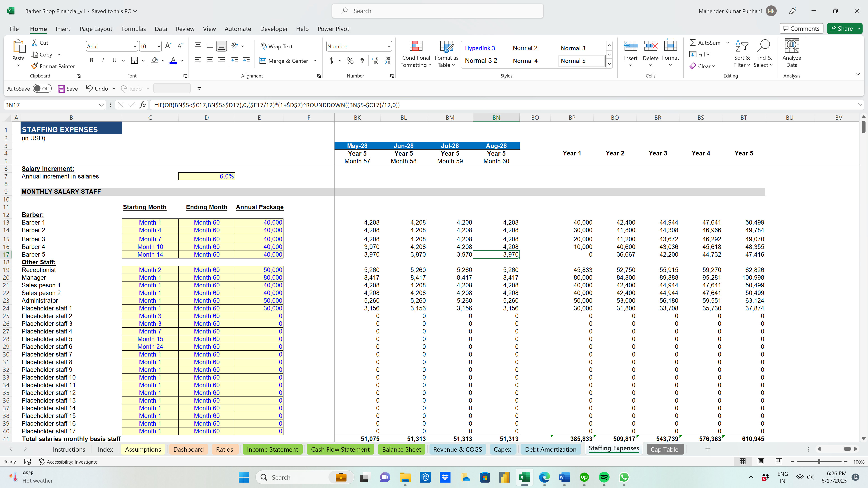Apply italic formatting
The height and width of the screenshot is (488, 868).
coord(103,60)
